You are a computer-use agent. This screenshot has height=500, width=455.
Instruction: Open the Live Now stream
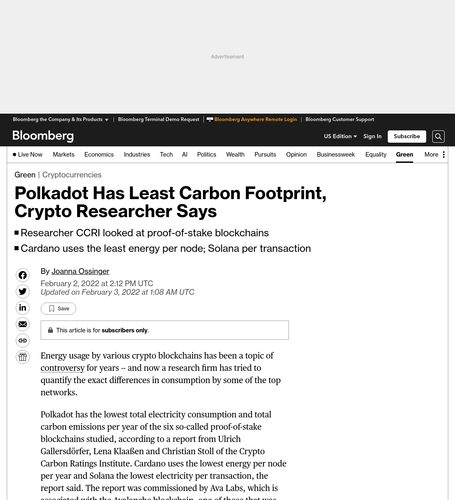pyautogui.click(x=28, y=154)
